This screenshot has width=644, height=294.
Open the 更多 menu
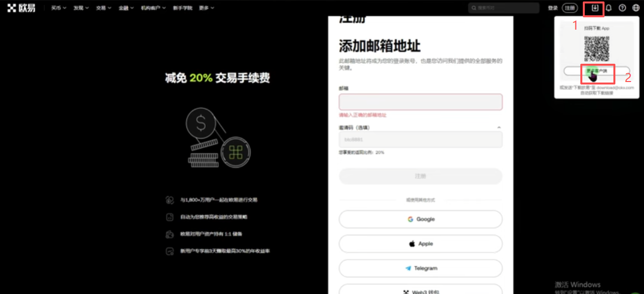click(x=207, y=8)
